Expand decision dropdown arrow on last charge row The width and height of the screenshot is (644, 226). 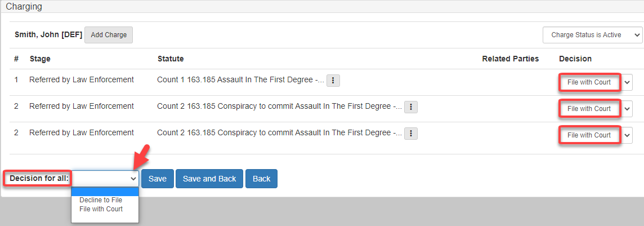tap(628, 135)
